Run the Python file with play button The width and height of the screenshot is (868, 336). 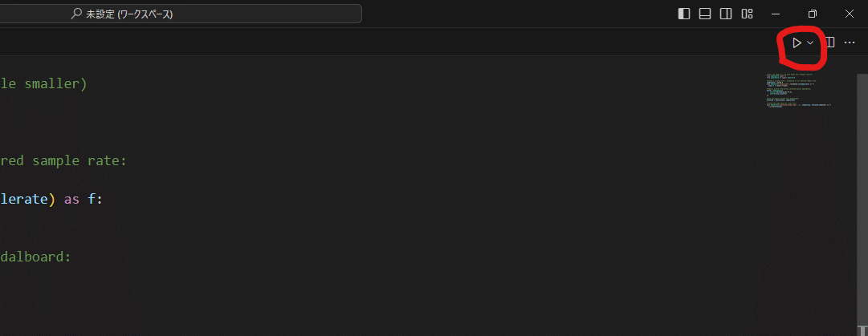pyautogui.click(x=797, y=43)
